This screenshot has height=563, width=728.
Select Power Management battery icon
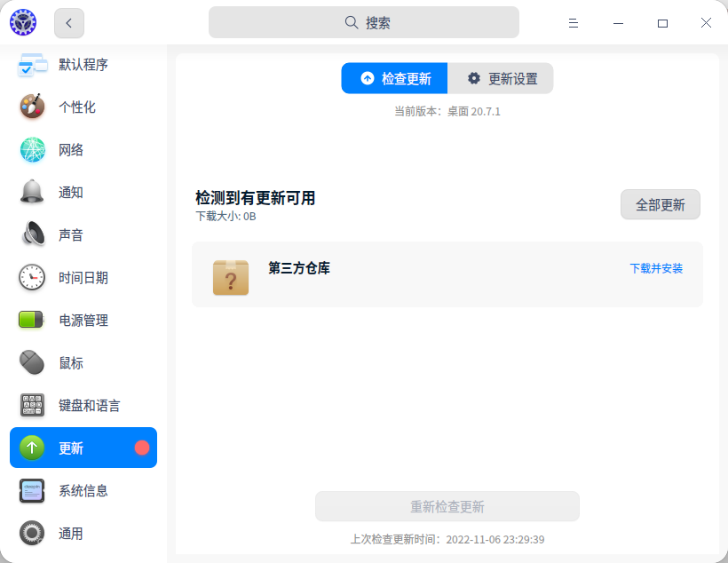tap(31, 320)
